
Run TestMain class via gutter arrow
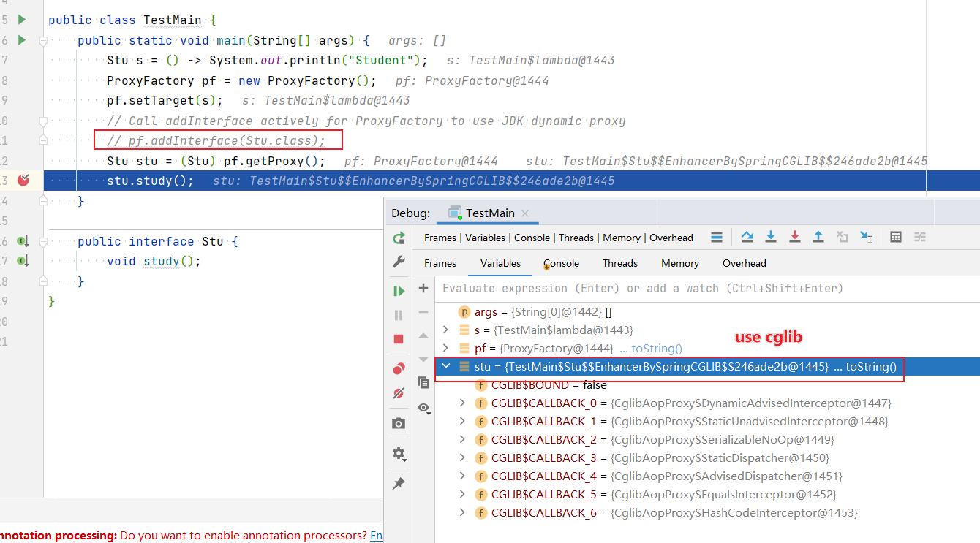(x=22, y=20)
